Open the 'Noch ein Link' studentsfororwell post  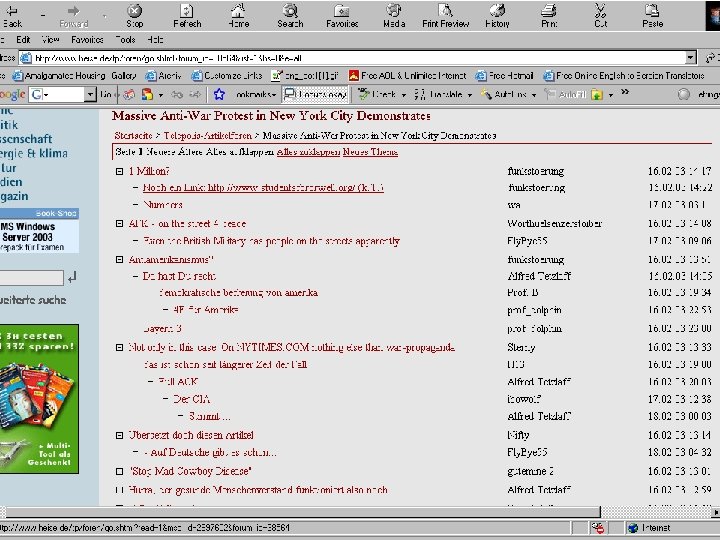pyautogui.click(x=263, y=187)
